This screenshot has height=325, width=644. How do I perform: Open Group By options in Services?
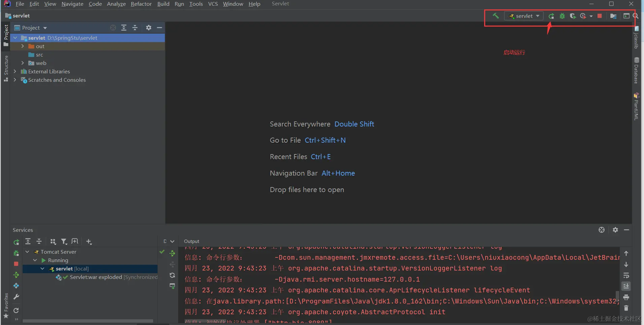[53, 241]
